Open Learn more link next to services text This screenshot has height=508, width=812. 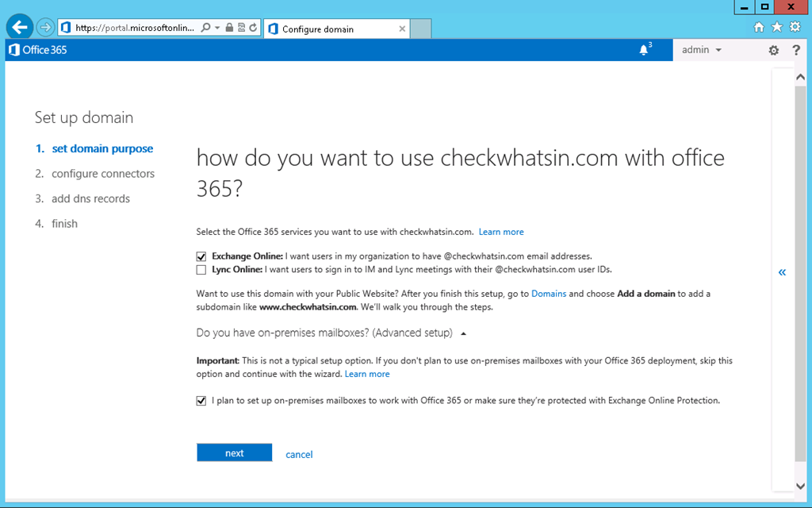501,232
